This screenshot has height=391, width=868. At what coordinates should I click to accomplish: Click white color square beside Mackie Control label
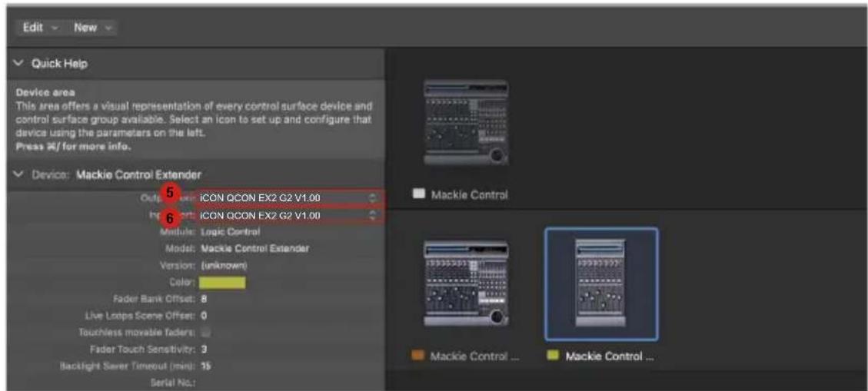pos(419,194)
